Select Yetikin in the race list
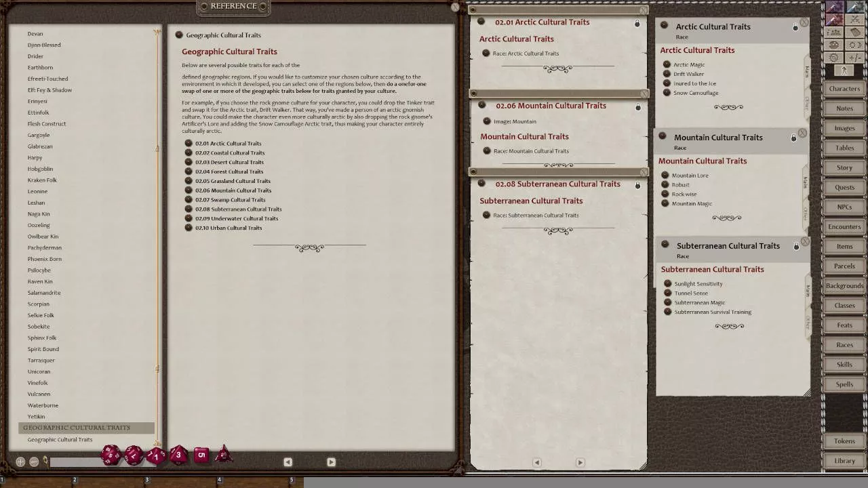This screenshot has height=488, width=868. pyautogui.click(x=36, y=417)
